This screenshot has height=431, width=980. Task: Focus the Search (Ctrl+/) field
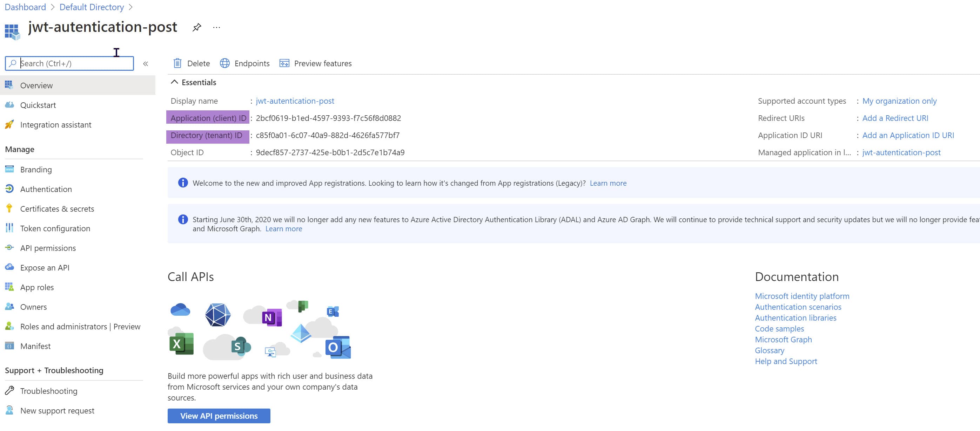pyautogui.click(x=69, y=63)
